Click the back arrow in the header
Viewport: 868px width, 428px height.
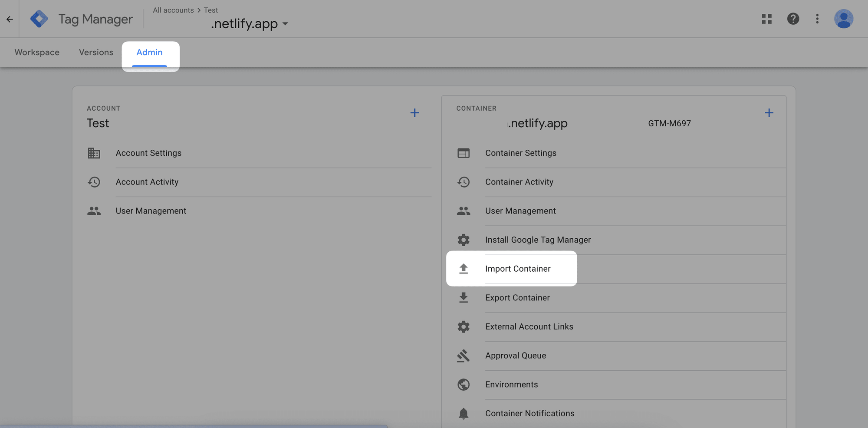click(10, 19)
